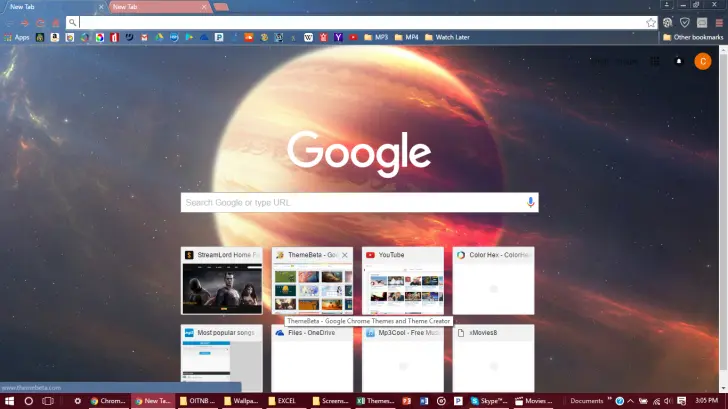Image resolution: width=728 pixels, height=409 pixels.
Task: Expand the Watch Later bookmarks folder
Action: pos(448,37)
